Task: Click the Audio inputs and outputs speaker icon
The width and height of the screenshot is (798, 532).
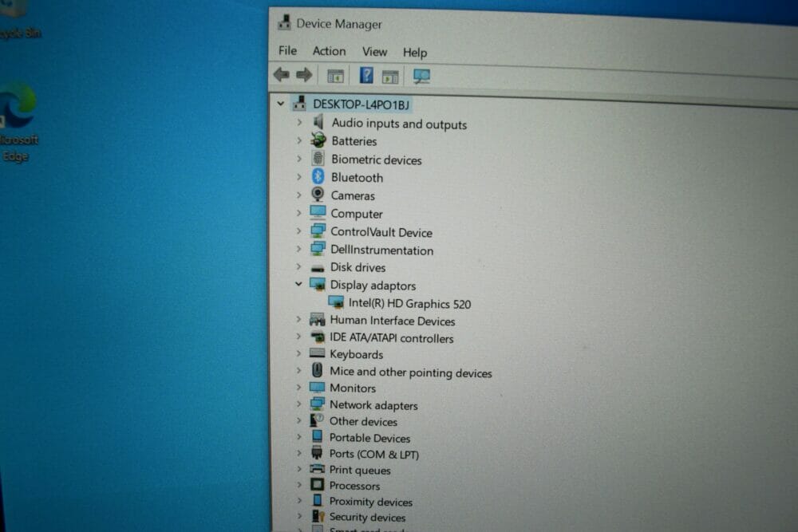Action: [318, 122]
